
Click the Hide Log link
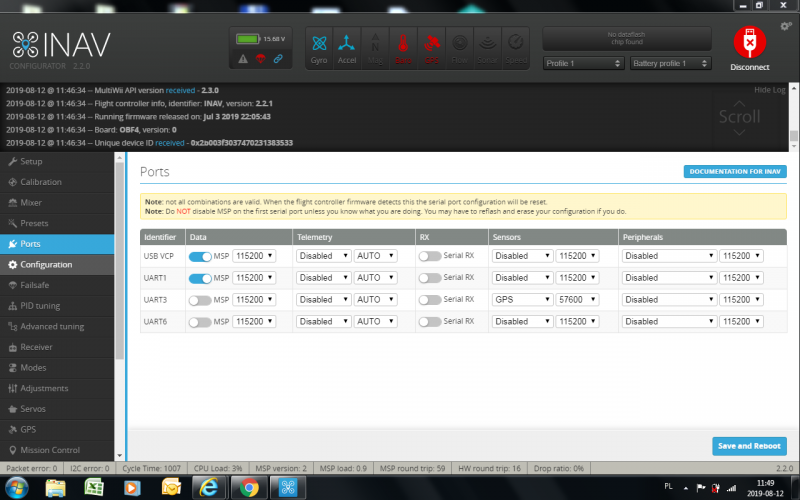coord(771,90)
